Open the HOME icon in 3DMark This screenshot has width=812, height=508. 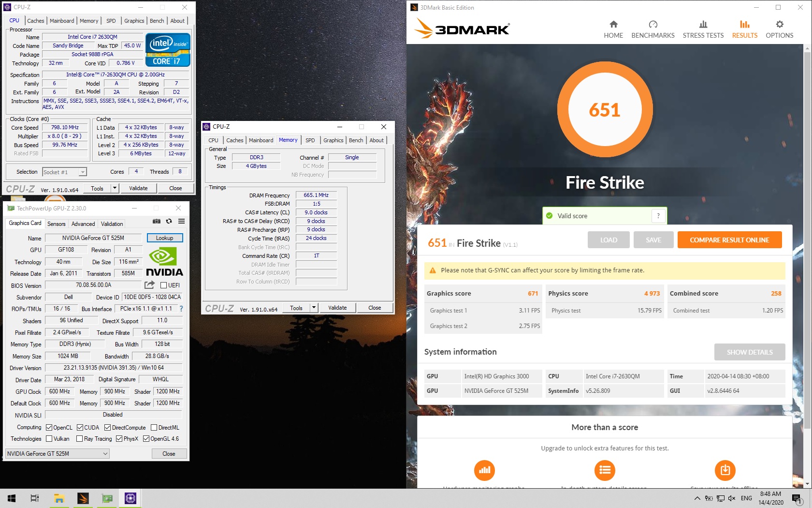click(613, 24)
